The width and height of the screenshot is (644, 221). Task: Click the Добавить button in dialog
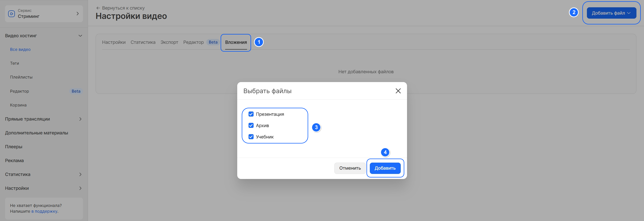[385, 168]
